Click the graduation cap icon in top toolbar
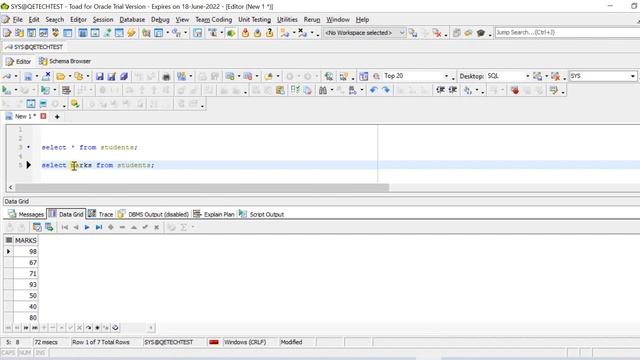Screen dimensions: 640x360 pyautogui.click(x=481, y=33)
